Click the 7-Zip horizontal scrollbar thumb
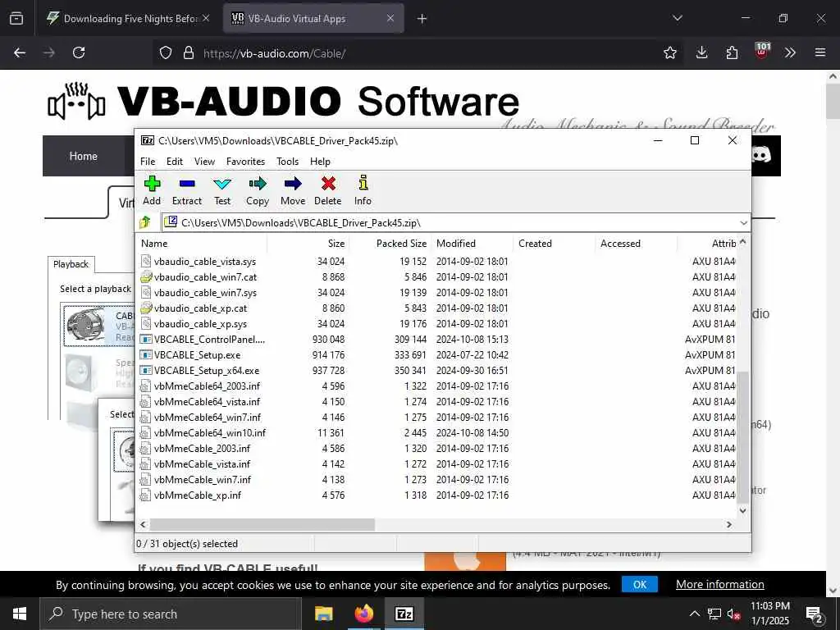840x630 pixels. (x=262, y=524)
